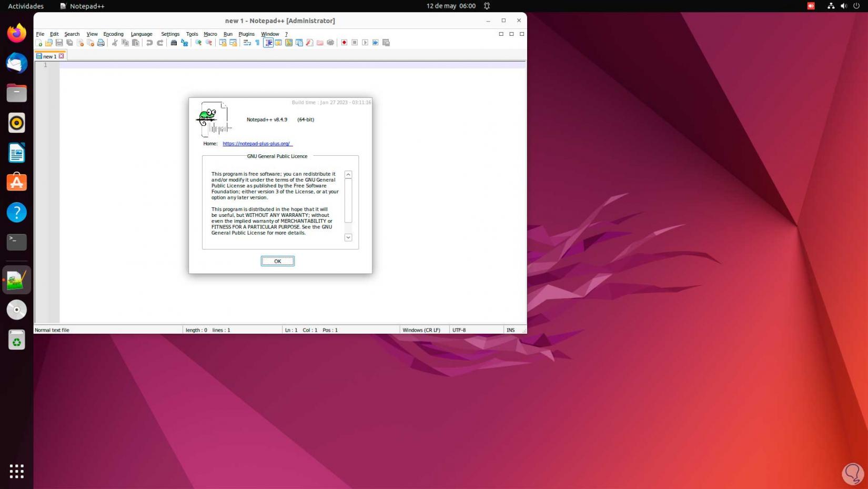The width and height of the screenshot is (868, 489).
Task: Click the New file toolbar icon
Action: click(x=39, y=43)
